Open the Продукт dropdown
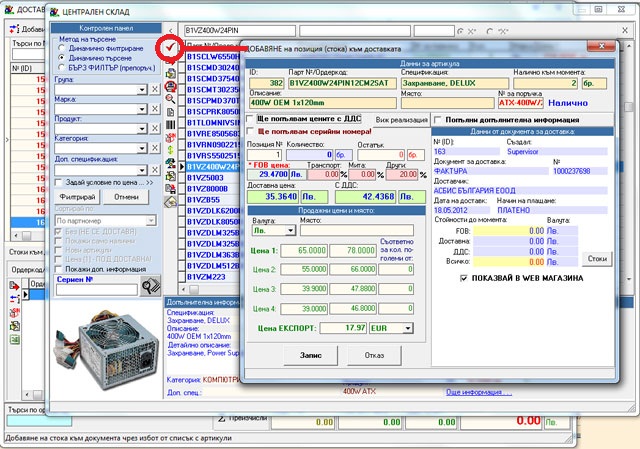This screenshot has width=640, height=449. (142, 129)
